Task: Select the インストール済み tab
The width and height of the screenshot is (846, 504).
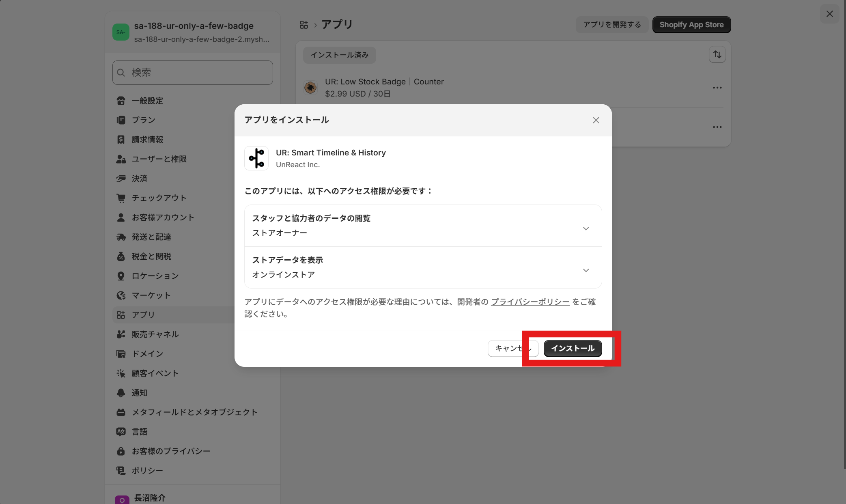Action: coord(339,55)
